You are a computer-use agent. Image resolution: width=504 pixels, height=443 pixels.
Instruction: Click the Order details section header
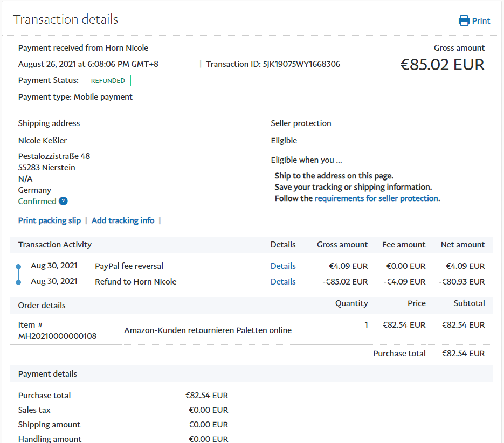(x=42, y=306)
